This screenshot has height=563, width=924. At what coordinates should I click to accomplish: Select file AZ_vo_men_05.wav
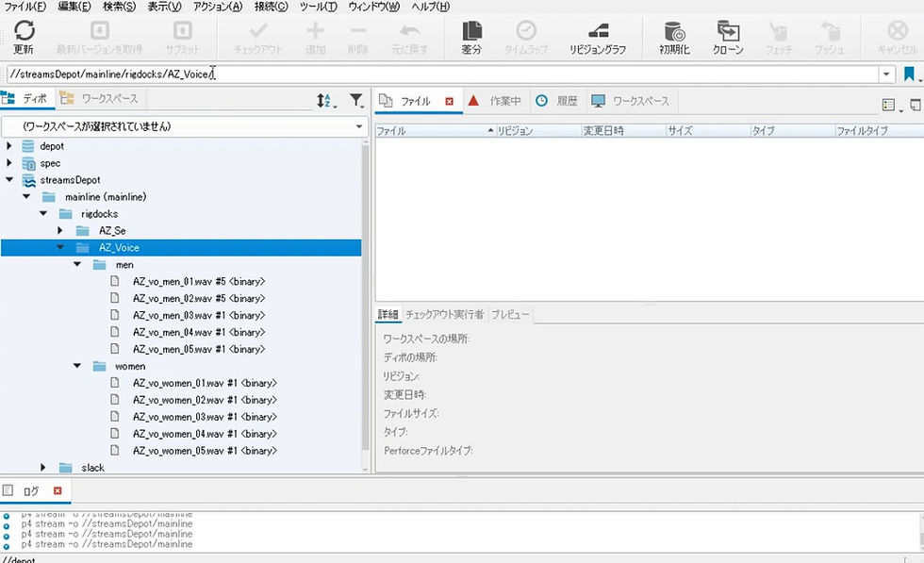199,349
